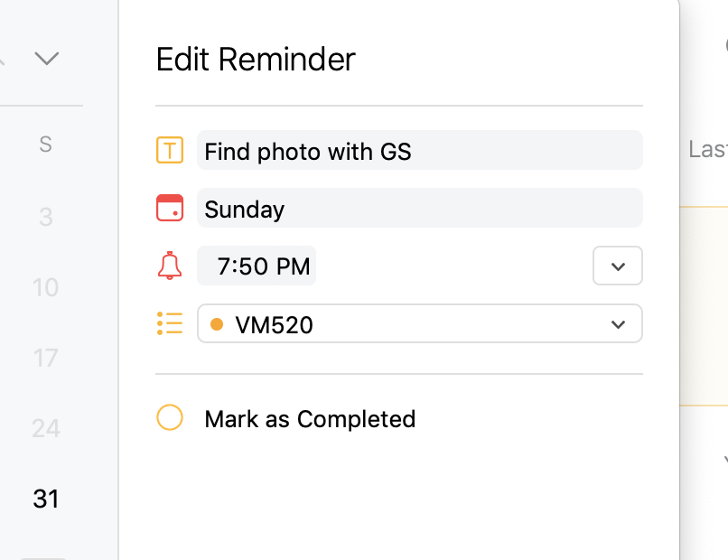728x560 pixels.
Task: Click the orange bulleted list icon
Action: click(x=170, y=323)
